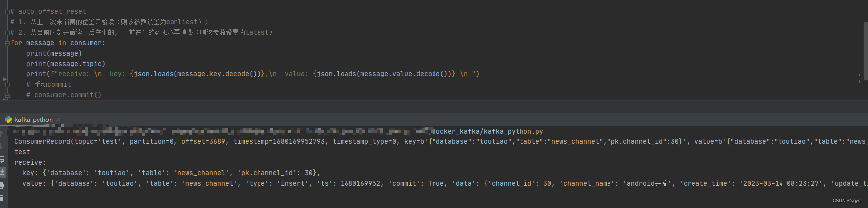
Task: Collapse the comment block at auto_offset_reset
Action: click(7, 11)
